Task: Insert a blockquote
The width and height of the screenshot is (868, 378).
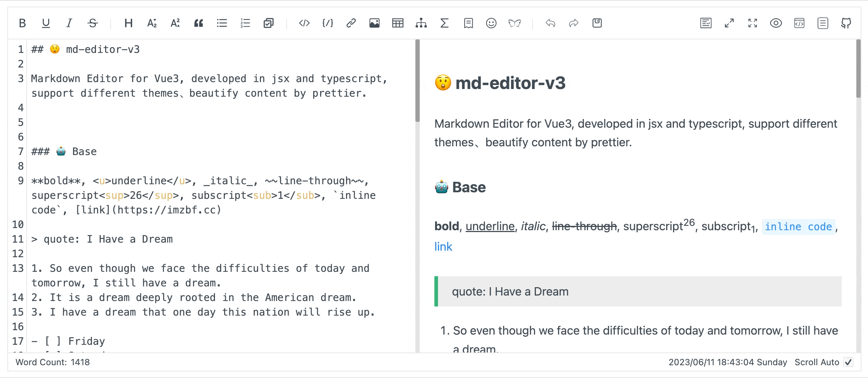Action: coord(199,23)
